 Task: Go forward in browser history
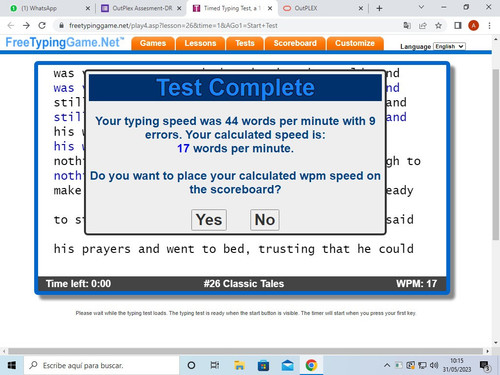pyautogui.click(x=26, y=26)
